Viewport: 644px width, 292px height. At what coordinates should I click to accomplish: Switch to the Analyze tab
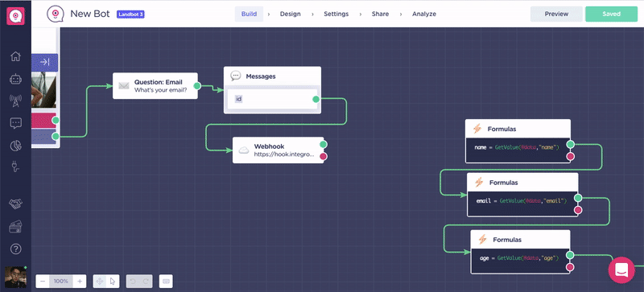(424, 14)
